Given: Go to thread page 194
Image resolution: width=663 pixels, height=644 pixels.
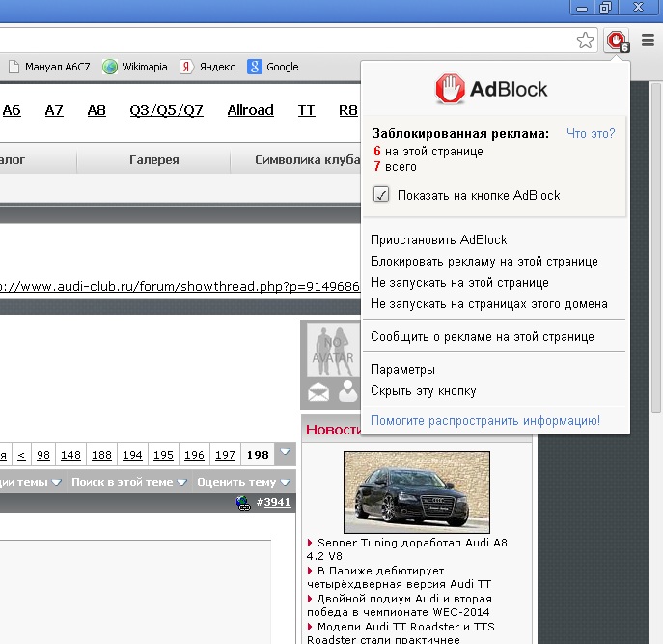Looking at the screenshot, I should click(x=132, y=455).
